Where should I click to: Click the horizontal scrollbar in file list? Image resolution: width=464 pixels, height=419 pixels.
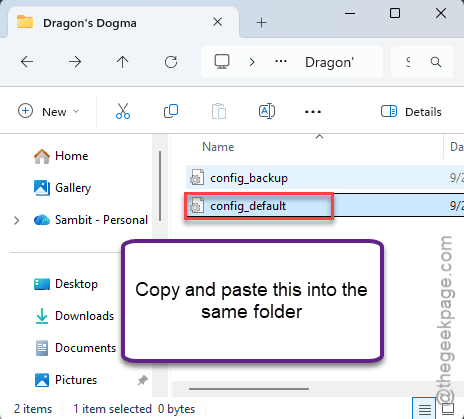coord(249,389)
